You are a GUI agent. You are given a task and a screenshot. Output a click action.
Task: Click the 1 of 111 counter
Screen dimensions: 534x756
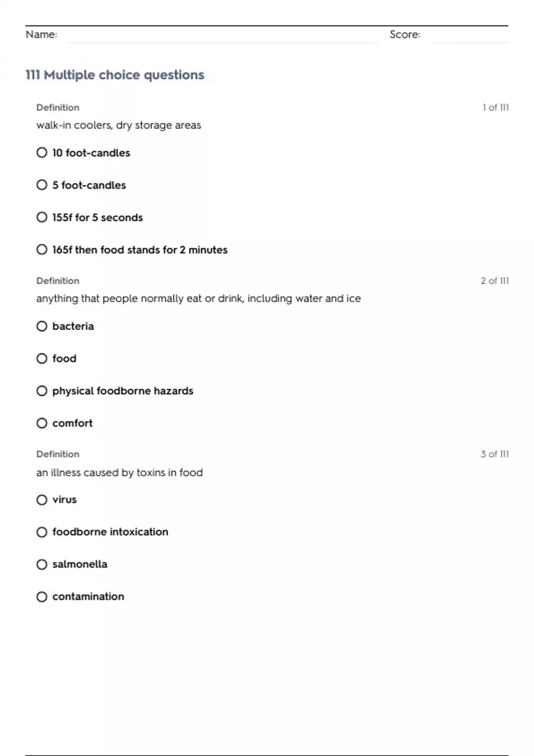495,108
